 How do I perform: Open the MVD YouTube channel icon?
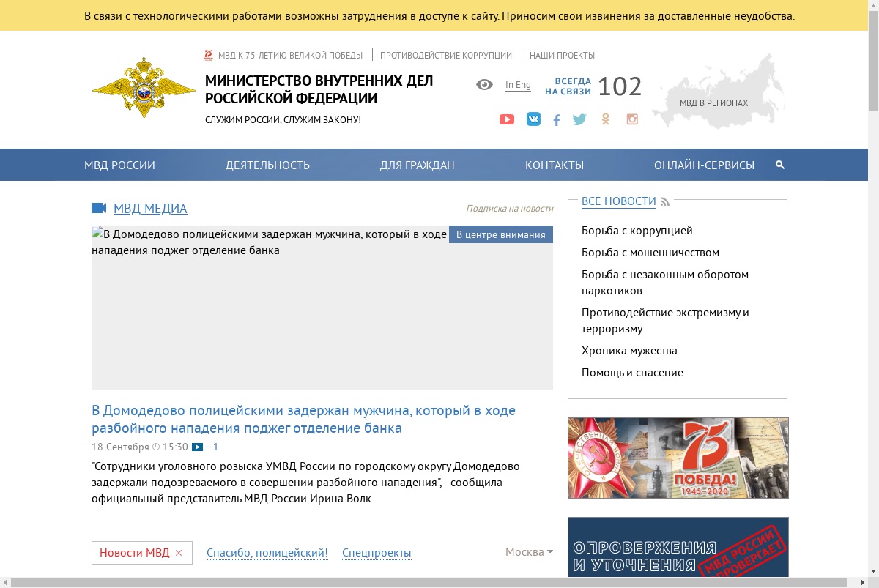click(x=507, y=119)
